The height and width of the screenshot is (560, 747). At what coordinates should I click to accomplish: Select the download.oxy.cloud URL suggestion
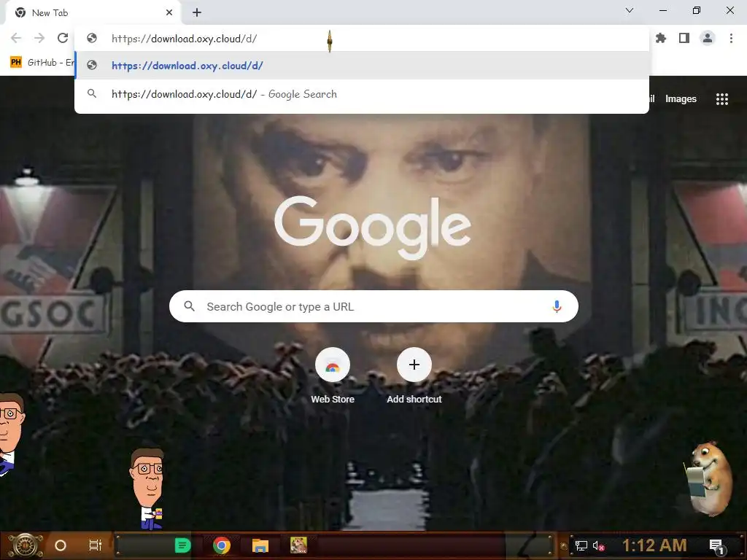(x=362, y=66)
